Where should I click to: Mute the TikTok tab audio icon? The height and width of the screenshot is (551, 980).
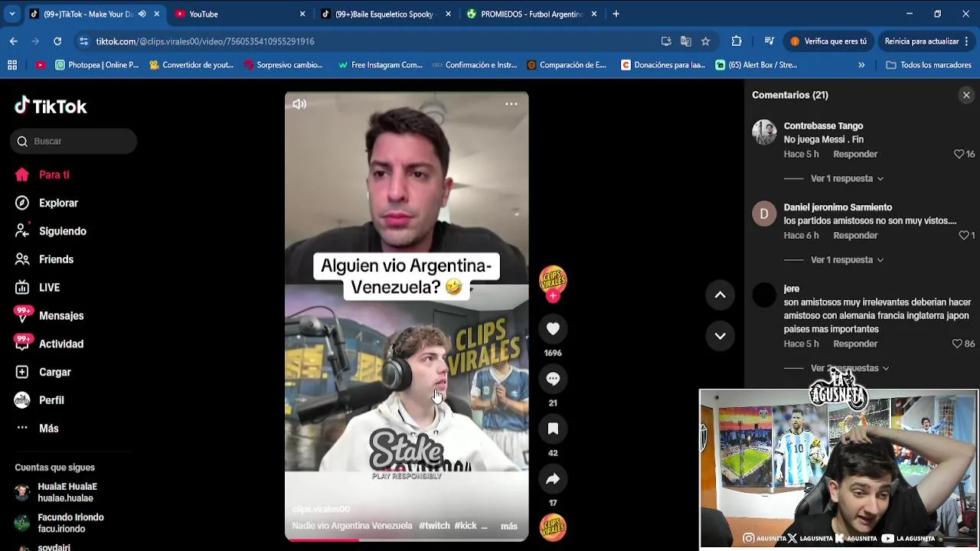(142, 14)
